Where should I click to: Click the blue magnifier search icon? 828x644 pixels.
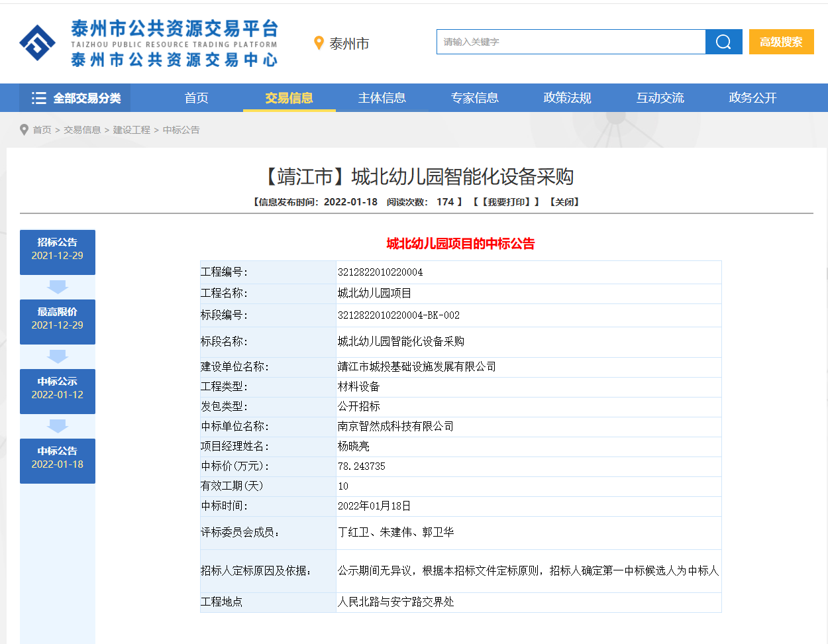point(724,41)
